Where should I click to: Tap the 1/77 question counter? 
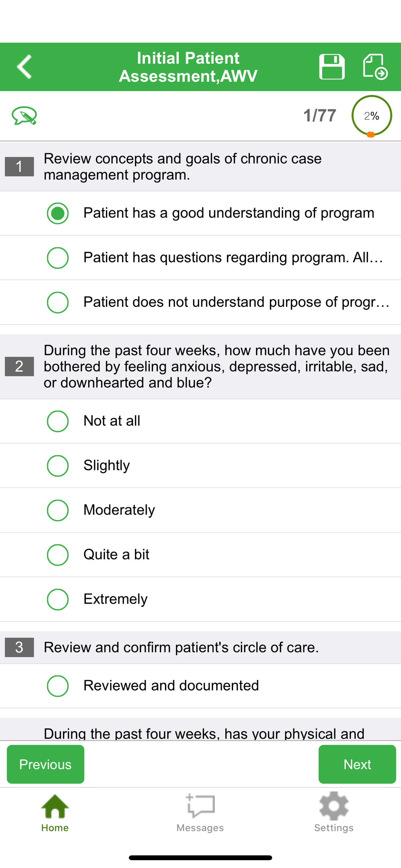coord(320,116)
